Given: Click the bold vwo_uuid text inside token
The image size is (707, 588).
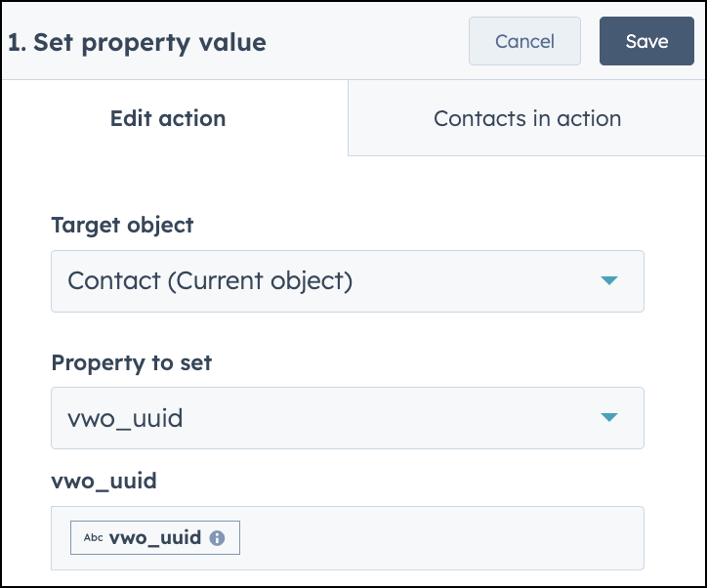Looking at the screenshot, I should tap(155, 537).
